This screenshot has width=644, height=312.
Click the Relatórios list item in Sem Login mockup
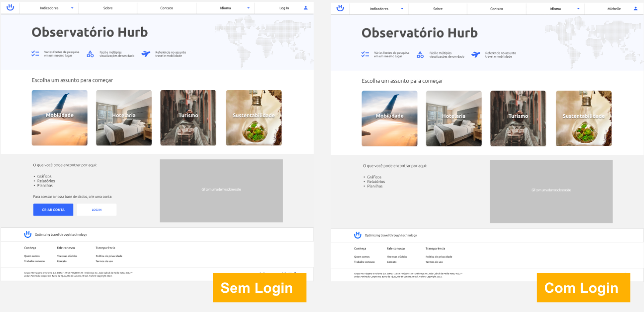(46, 181)
